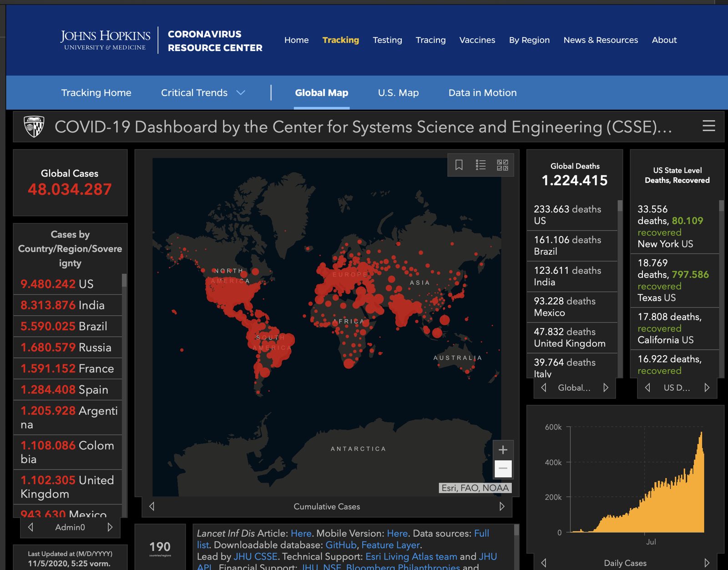Open the JHU CSSE link
This screenshot has height=570, width=728.
tap(256, 556)
